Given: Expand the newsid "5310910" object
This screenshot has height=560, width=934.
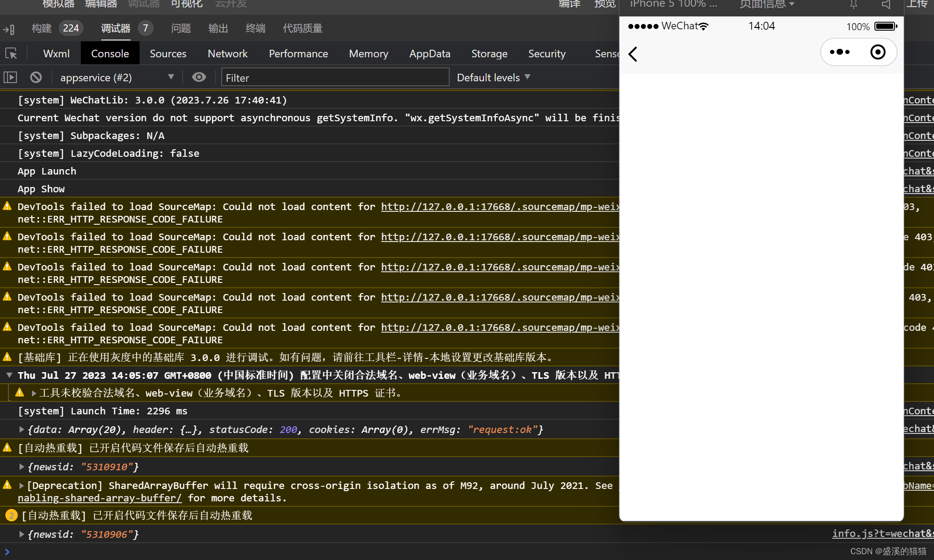Looking at the screenshot, I should pyautogui.click(x=21, y=467).
